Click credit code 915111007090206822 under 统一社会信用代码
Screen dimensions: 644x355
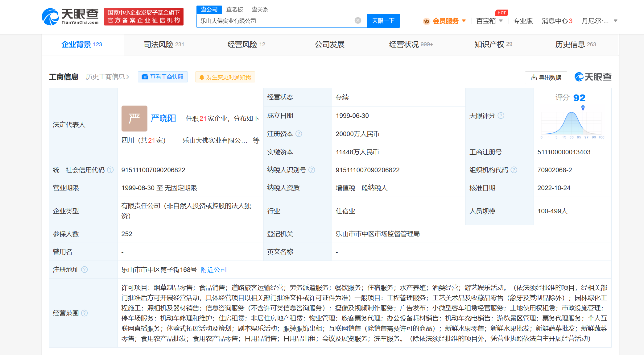[153, 170]
